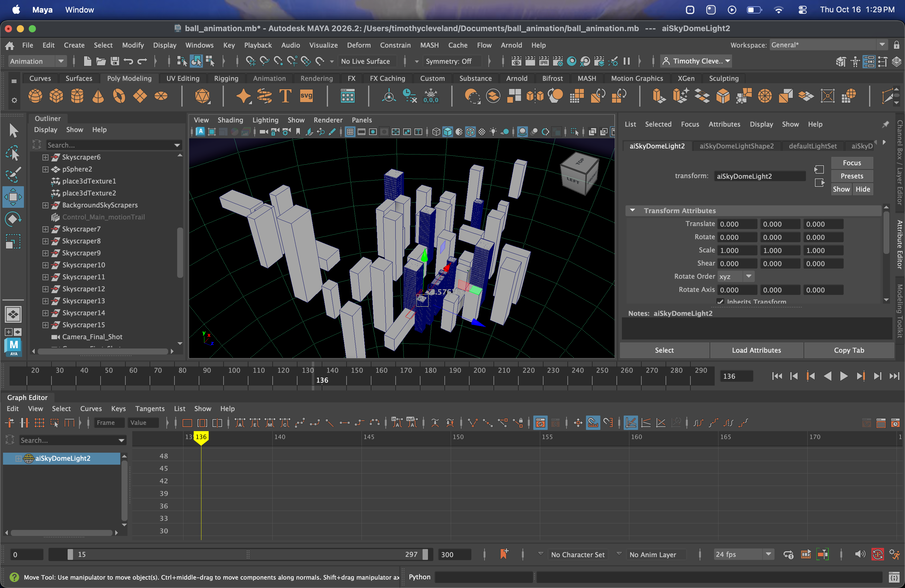Toggle sound mute in the range bar
Viewport: 905px width, 588px height.
860,554
